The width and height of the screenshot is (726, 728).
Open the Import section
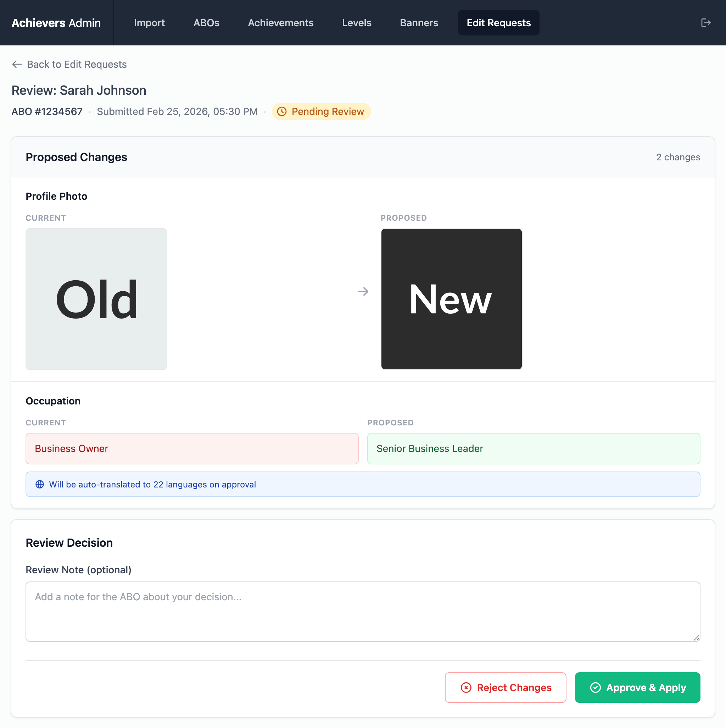click(149, 23)
